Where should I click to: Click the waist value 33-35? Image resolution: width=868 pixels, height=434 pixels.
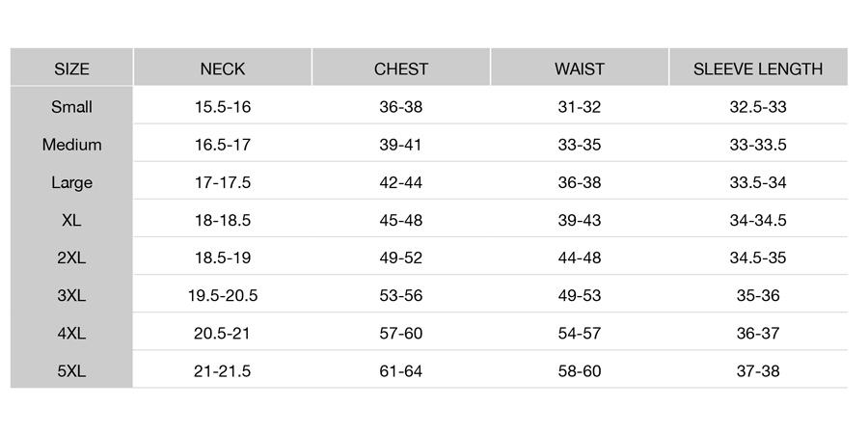[x=579, y=145]
